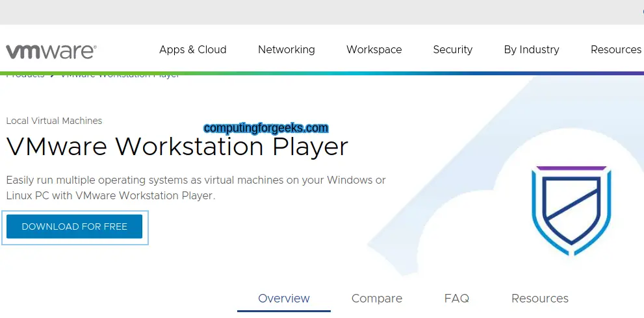Click the Local Virtual Machines label
The width and height of the screenshot is (644, 318).
pos(54,121)
